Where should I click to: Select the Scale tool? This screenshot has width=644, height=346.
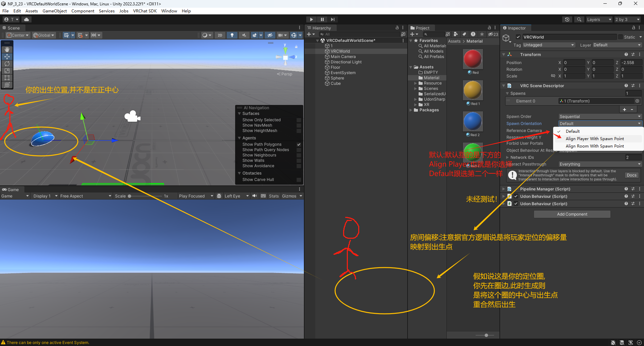point(7,71)
